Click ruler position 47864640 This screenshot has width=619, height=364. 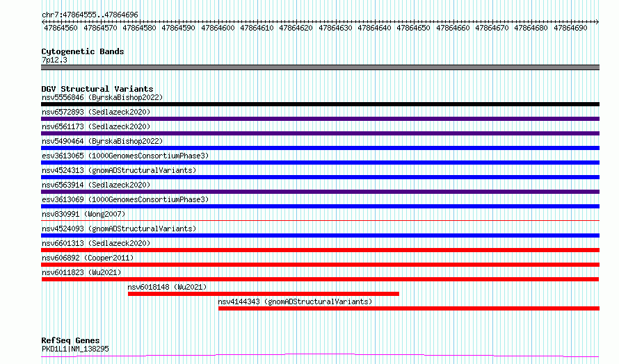[x=375, y=28]
